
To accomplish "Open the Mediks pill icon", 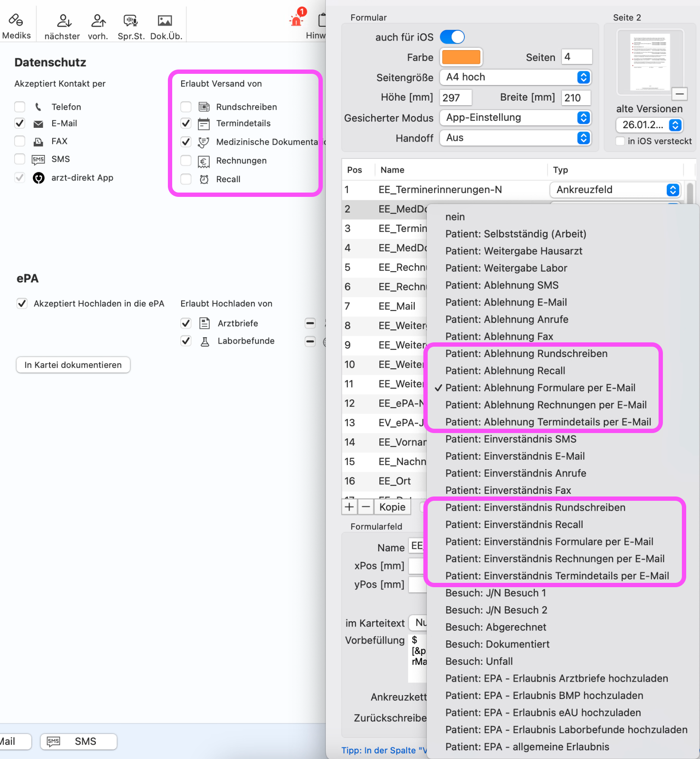I will point(16,20).
